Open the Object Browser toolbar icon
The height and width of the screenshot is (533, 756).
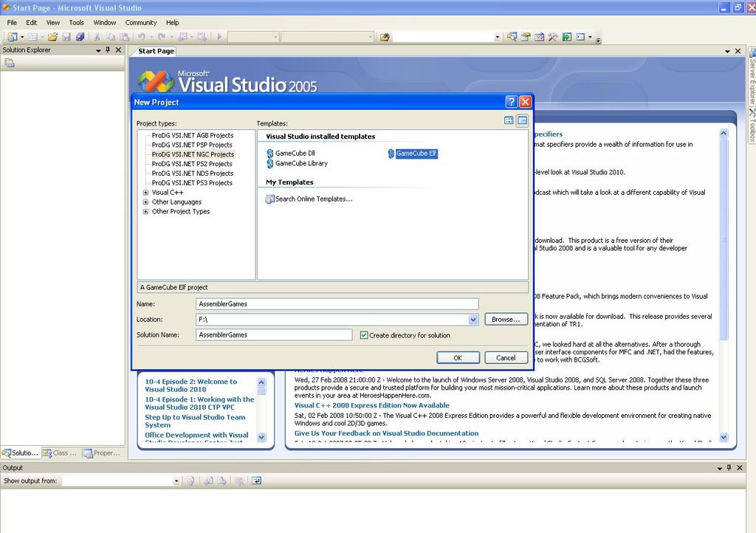tap(539, 37)
